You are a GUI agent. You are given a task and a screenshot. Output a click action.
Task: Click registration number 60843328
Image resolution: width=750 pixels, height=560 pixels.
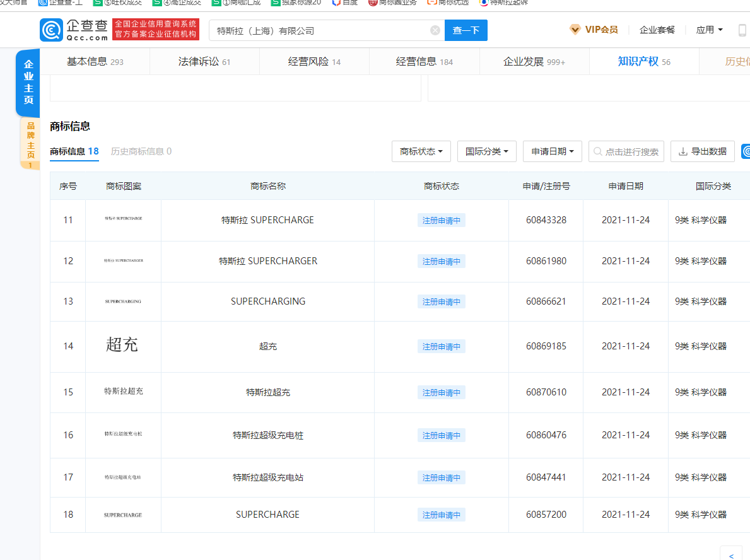pos(546,220)
